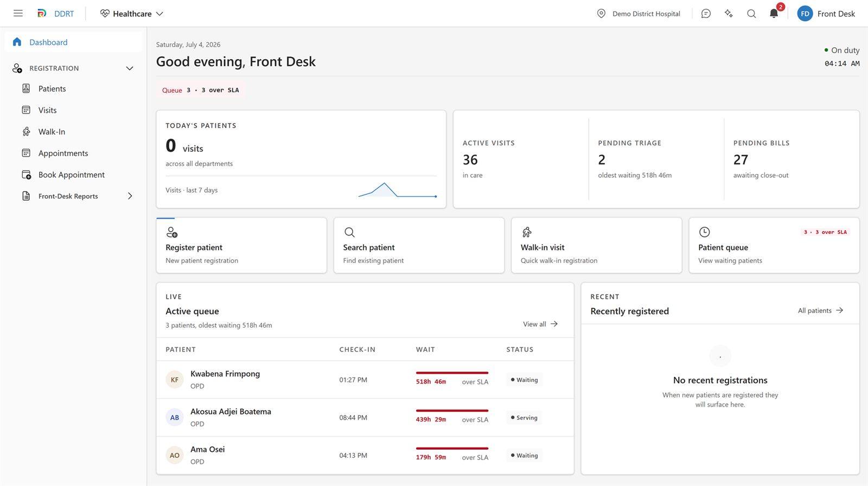Click the Healthcare heart icon
868x486 pixels.
105,14
